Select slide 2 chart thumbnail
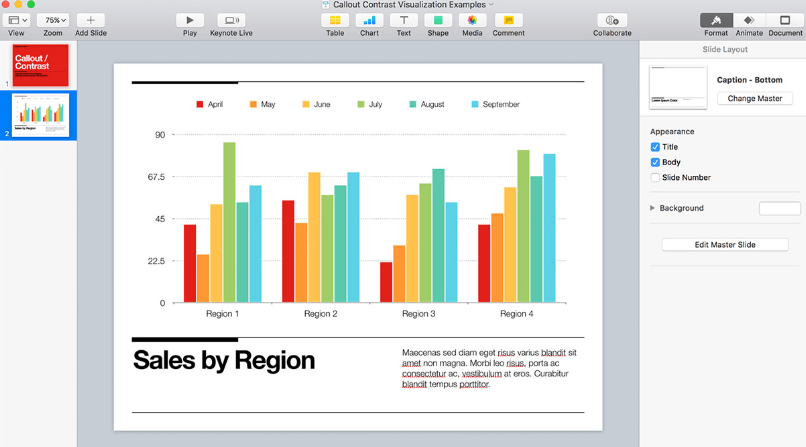Screen dimensions: 806x447 coord(41,115)
